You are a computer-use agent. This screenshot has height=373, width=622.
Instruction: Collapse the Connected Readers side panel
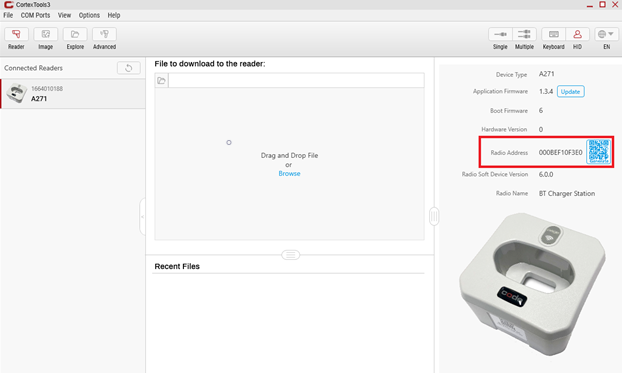(142, 217)
